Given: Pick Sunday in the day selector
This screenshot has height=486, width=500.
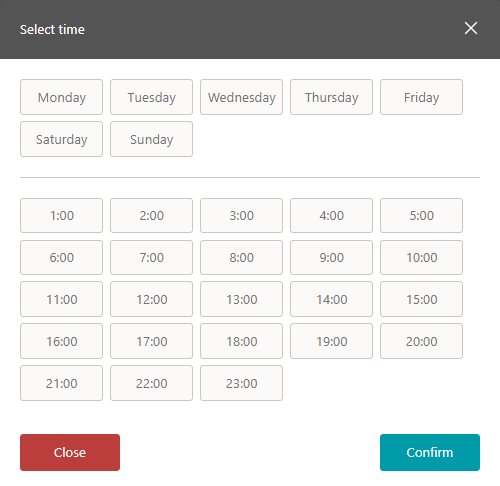Looking at the screenshot, I should tap(151, 139).
